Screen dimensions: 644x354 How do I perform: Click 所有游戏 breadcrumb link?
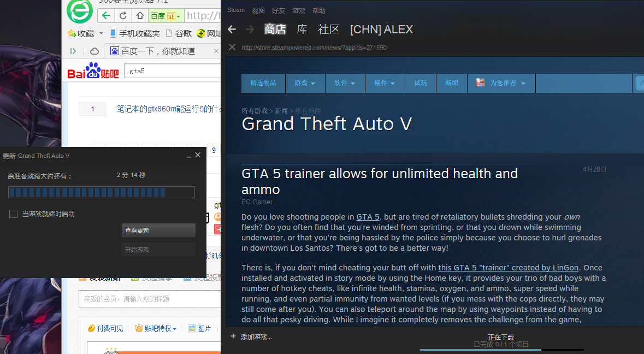coord(255,111)
